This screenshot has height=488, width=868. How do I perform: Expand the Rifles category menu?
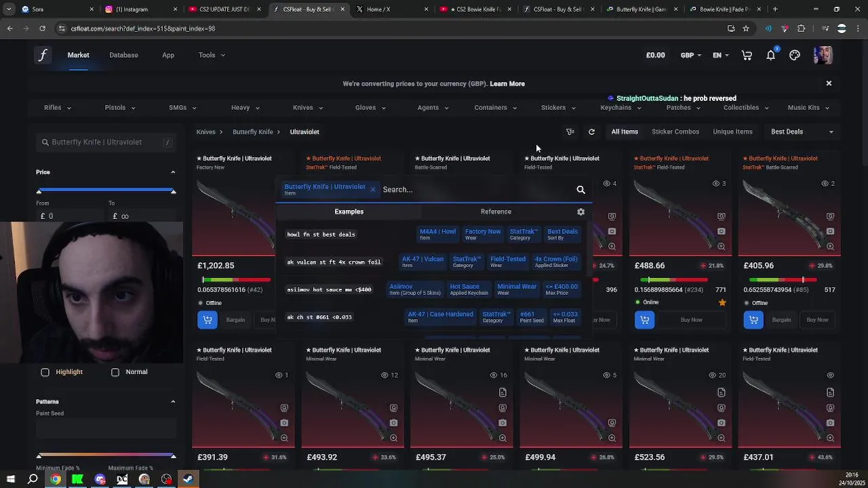coord(58,108)
